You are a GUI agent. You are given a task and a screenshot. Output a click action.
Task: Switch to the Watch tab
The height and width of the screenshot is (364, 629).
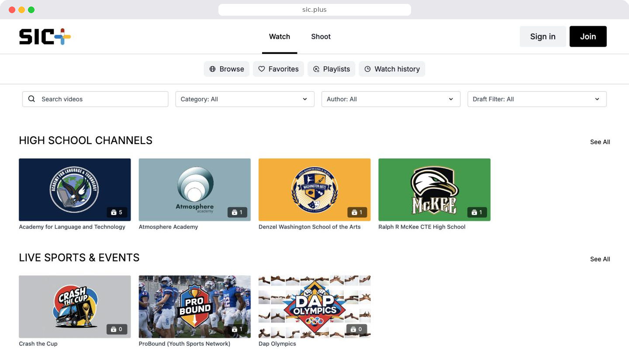[280, 37]
